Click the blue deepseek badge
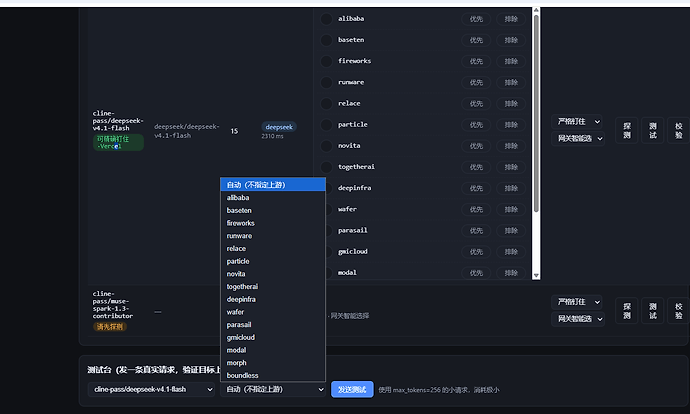Screen dimensions: 690x414 (x=279, y=127)
